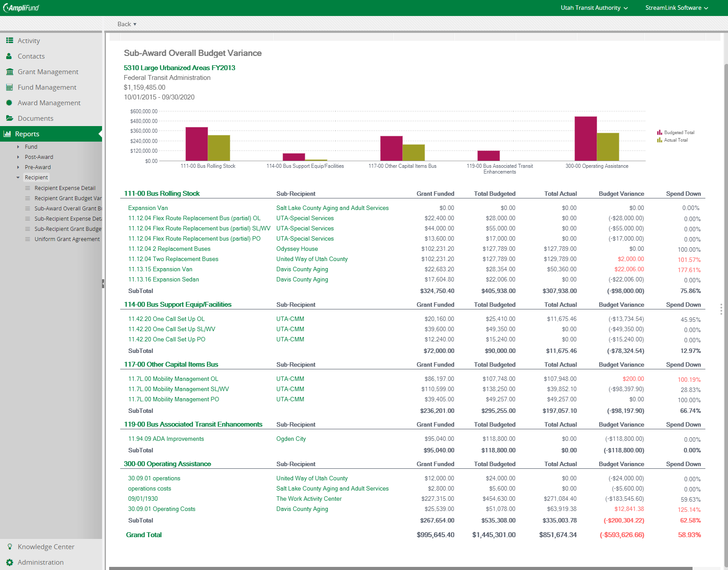
Task: Click the Knowledge Center lightbulb icon
Action: coord(9,546)
